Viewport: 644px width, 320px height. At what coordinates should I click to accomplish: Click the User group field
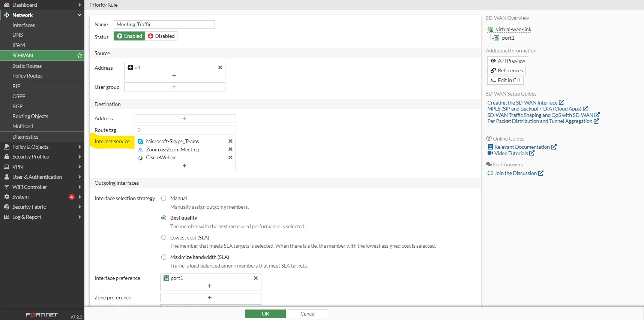pos(175,87)
